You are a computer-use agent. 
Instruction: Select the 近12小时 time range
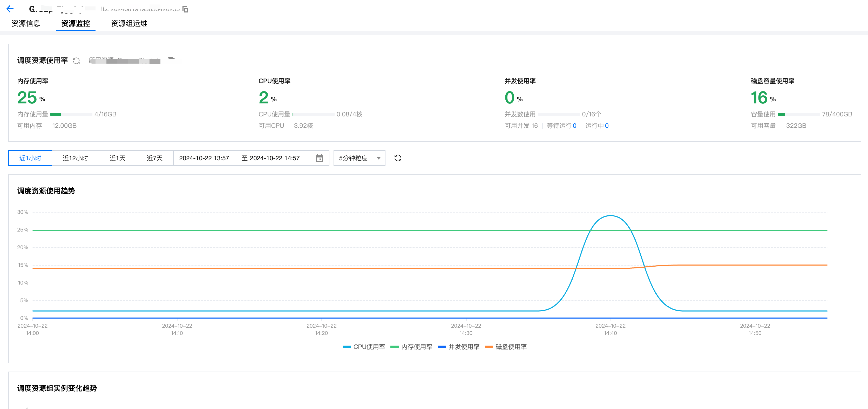tap(75, 158)
